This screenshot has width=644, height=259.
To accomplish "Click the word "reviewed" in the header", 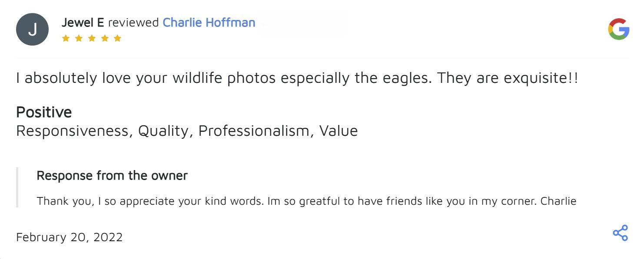I will pyautogui.click(x=133, y=23).
